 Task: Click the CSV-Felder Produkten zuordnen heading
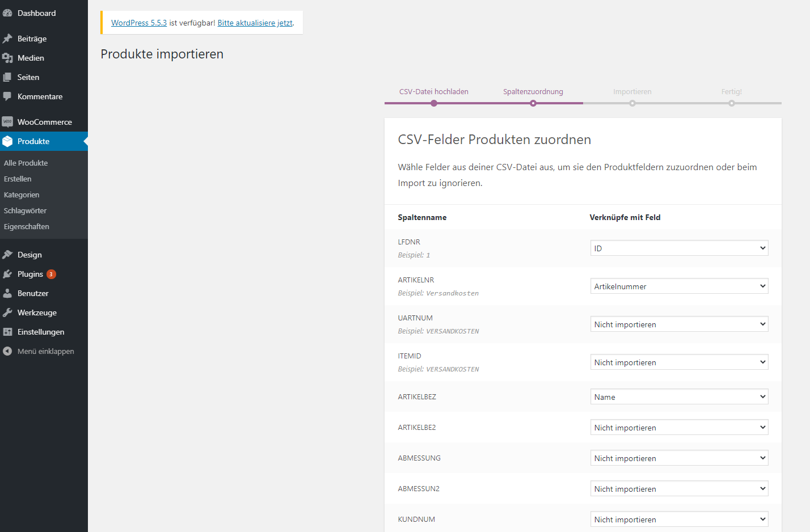pos(495,140)
